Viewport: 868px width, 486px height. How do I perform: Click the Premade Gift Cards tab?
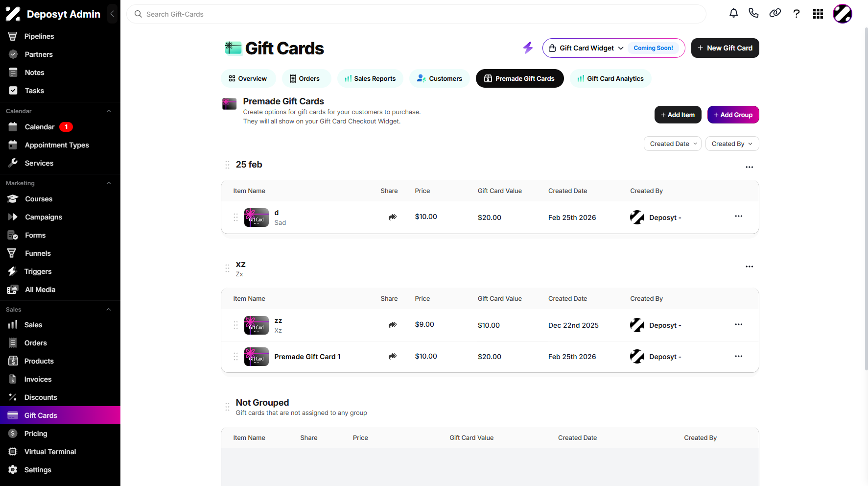520,78
